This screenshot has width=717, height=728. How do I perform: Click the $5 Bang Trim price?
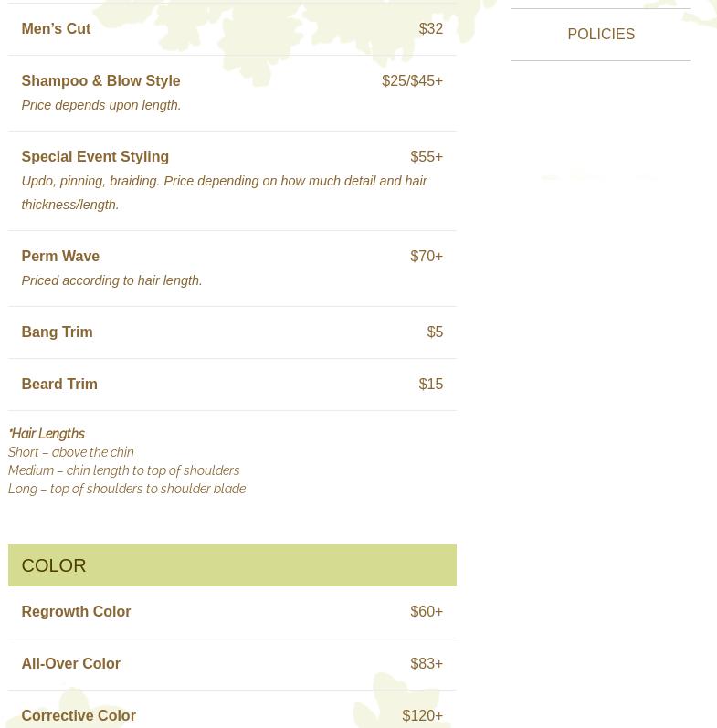435,332
